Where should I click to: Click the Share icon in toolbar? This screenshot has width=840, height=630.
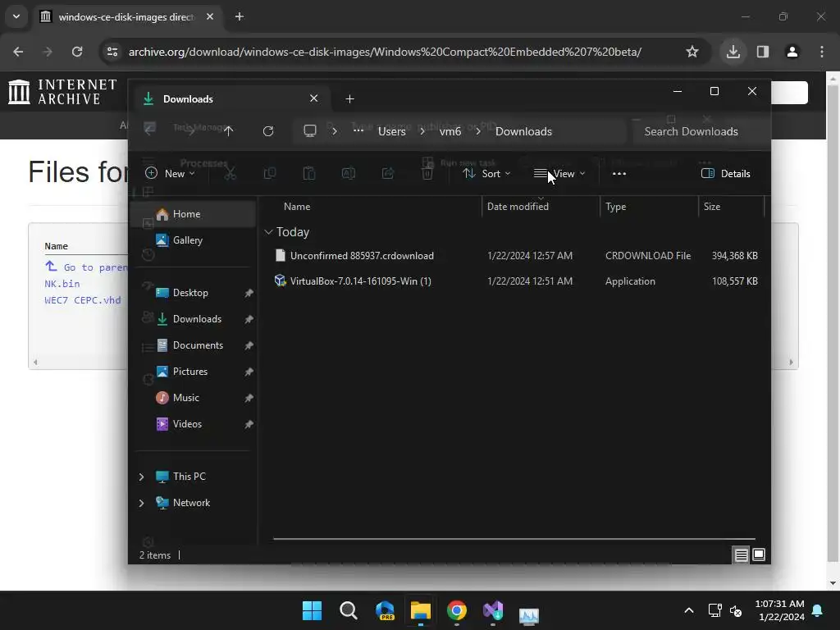(388, 173)
